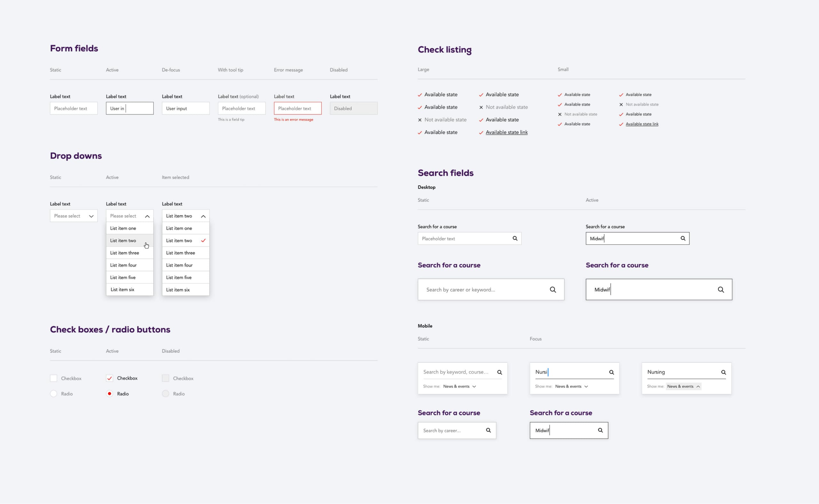Open the small 'Available state link'

click(642, 124)
